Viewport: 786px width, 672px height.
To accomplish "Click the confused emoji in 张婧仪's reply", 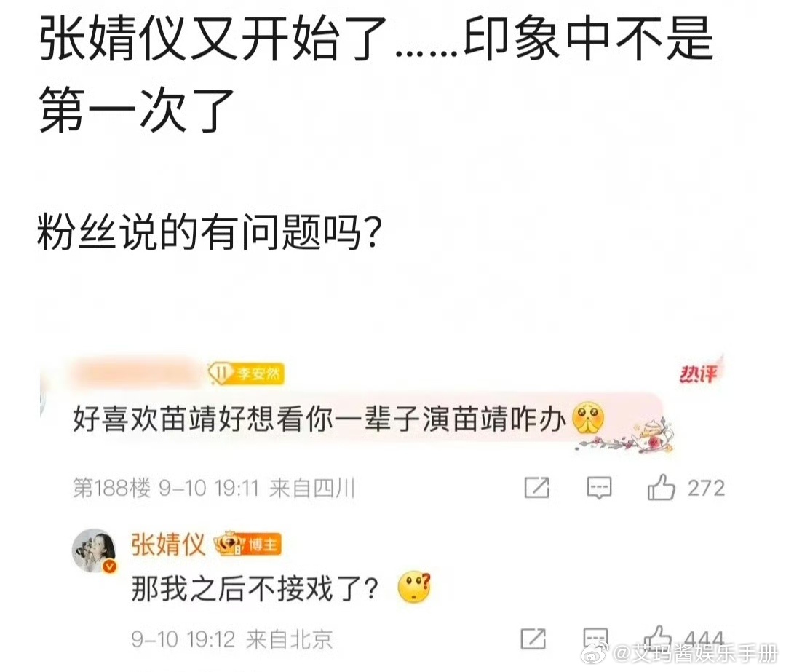I will tap(414, 589).
